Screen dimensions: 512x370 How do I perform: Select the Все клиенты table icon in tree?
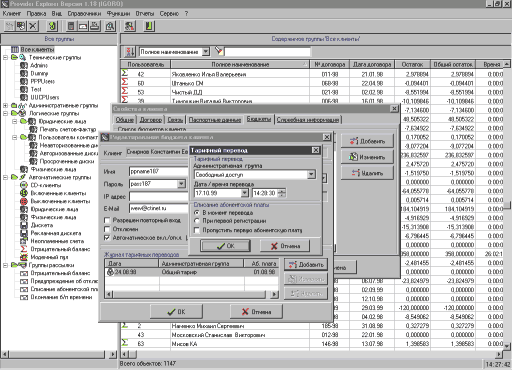pyautogui.click(x=15, y=49)
